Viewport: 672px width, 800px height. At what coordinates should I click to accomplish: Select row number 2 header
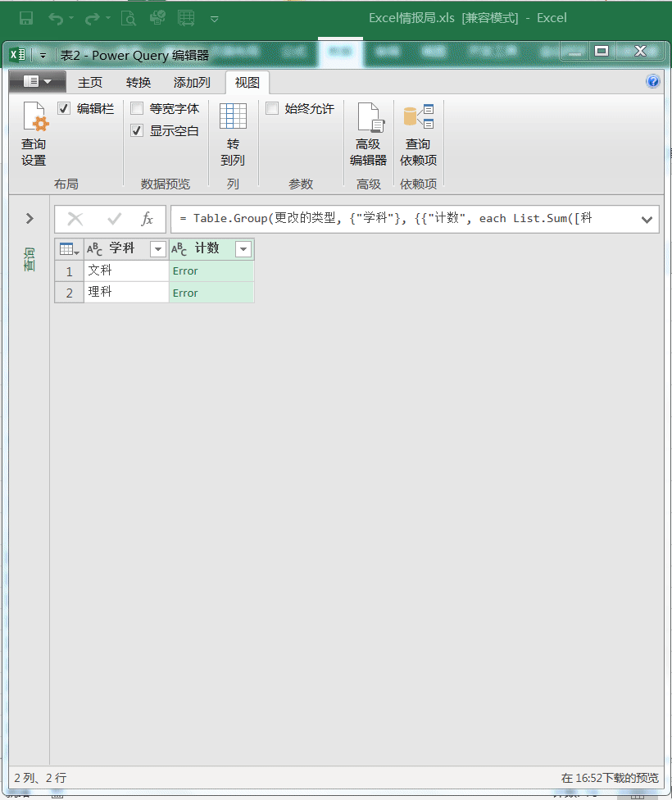point(70,293)
